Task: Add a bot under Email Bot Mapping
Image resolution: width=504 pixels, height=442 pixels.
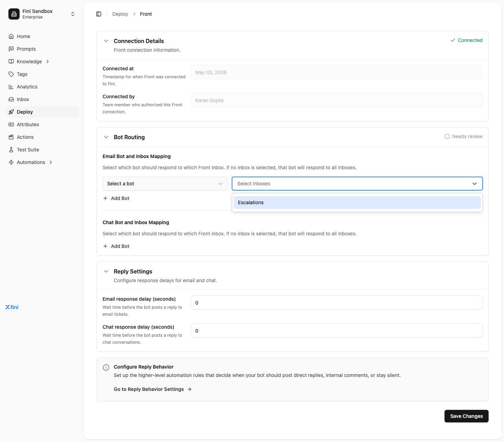Action: (x=116, y=198)
